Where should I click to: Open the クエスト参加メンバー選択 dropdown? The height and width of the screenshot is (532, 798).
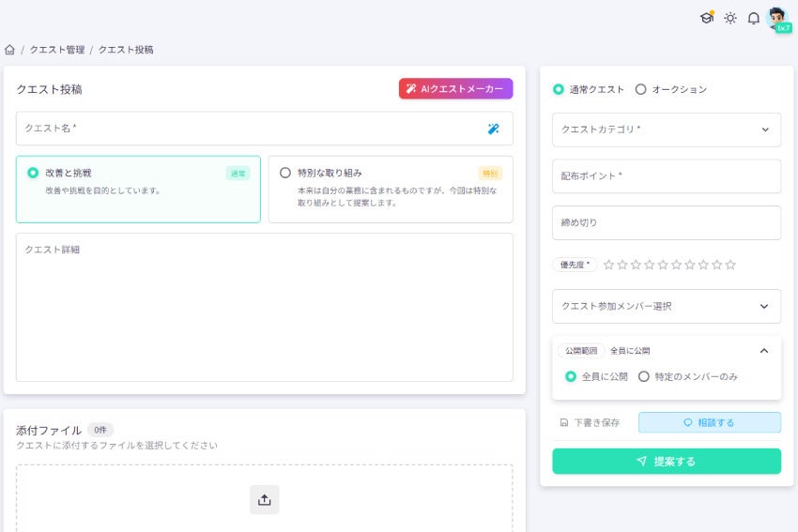667,306
